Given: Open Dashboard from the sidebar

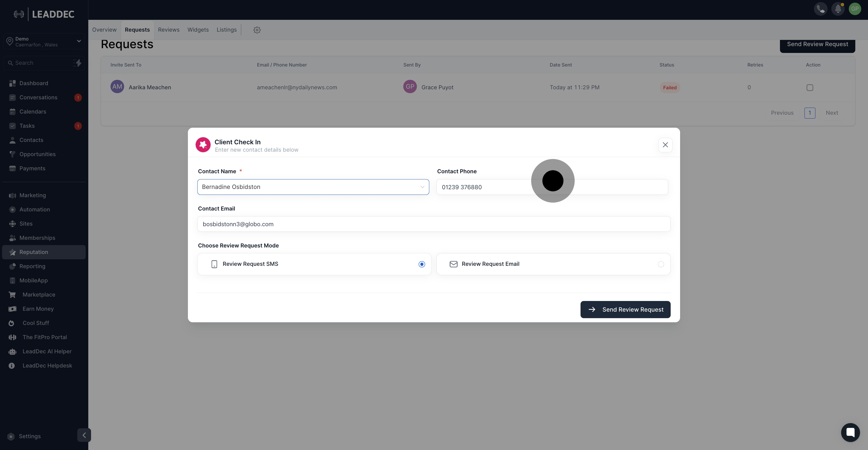Looking at the screenshot, I should click(44, 83).
